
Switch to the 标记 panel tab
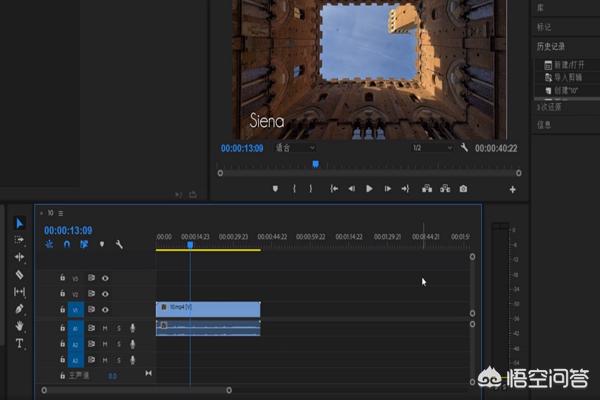point(544,27)
